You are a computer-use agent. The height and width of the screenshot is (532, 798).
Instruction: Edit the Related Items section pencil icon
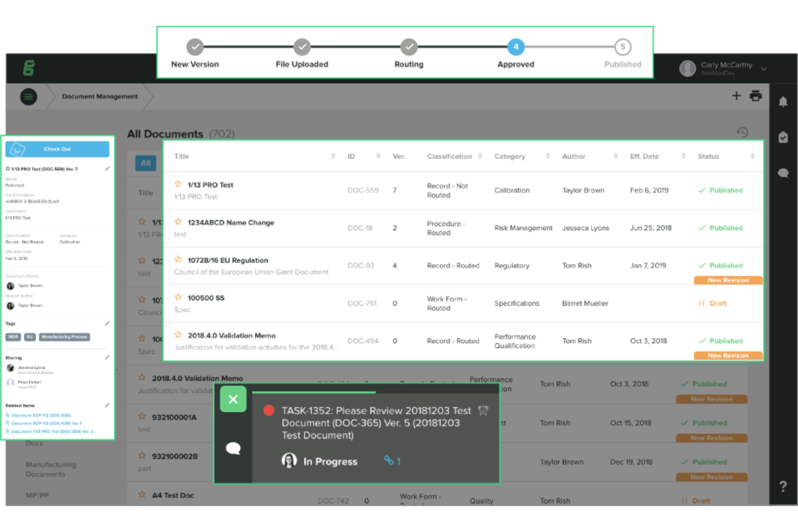107,405
